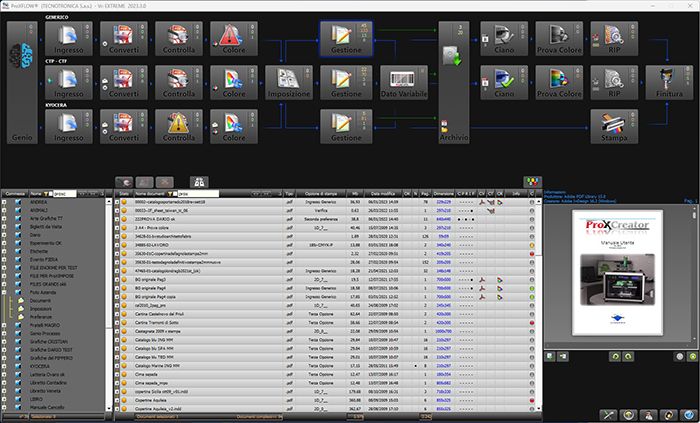
Task: Select the Imposizioni subfolder
Action: [x=41, y=309]
